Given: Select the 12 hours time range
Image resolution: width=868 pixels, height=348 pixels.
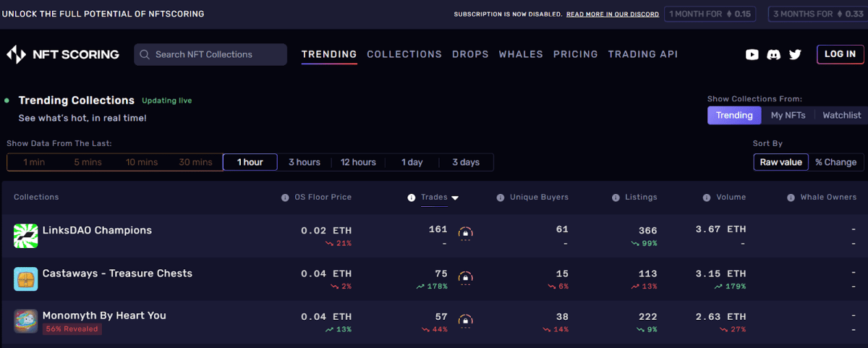Looking at the screenshot, I should (x=359, y=162).
